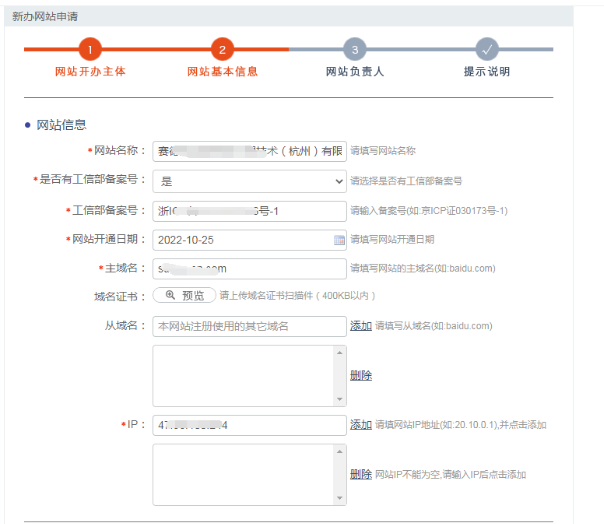
Task: Click 删除 link beside the IP list
Action: tap(361, 474)
